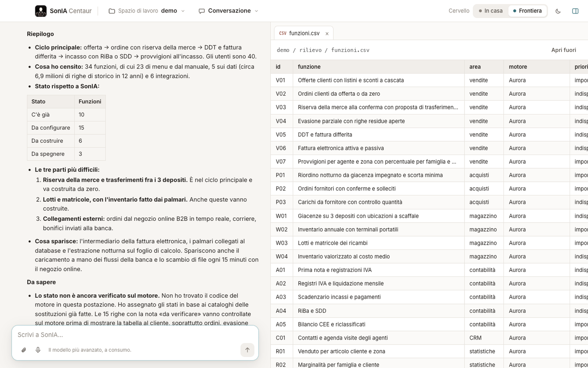Click Apri fuori link
This screenshot has width=588, height=368.
click(x=563, y=50)
